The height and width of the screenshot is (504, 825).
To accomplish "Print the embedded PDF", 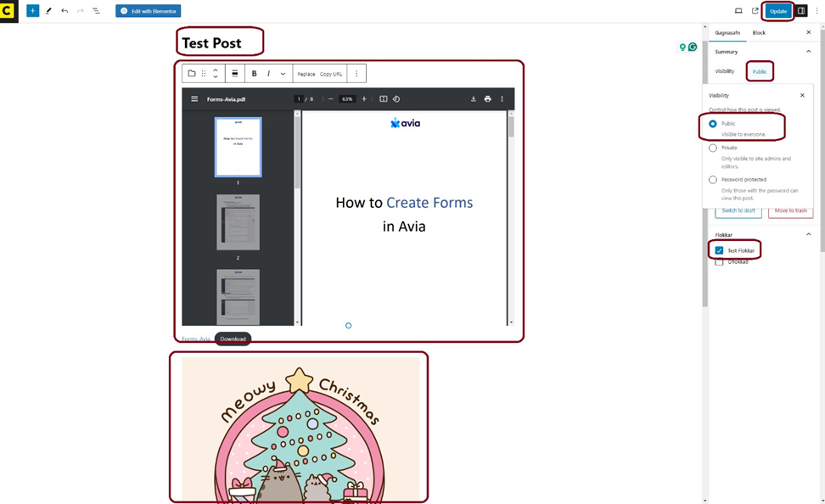I will pyautogui.click(x=487, y=99).
